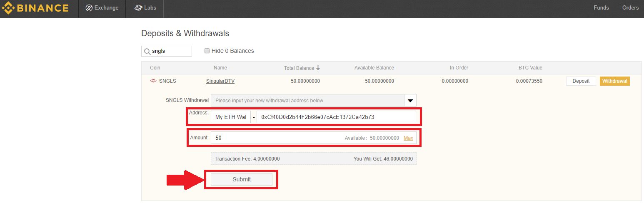Click the address label field My ETH Wal
This screenshot has width=644, height=203.
click(230, 117)
